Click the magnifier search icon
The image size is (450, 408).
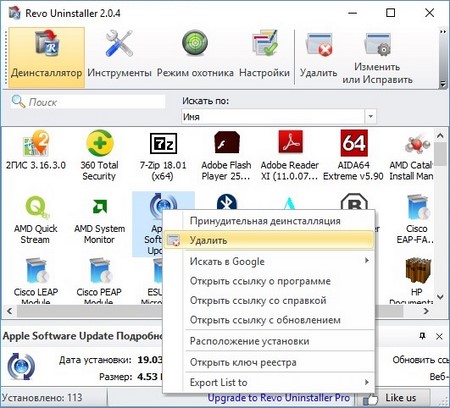[x=18, y=102]
